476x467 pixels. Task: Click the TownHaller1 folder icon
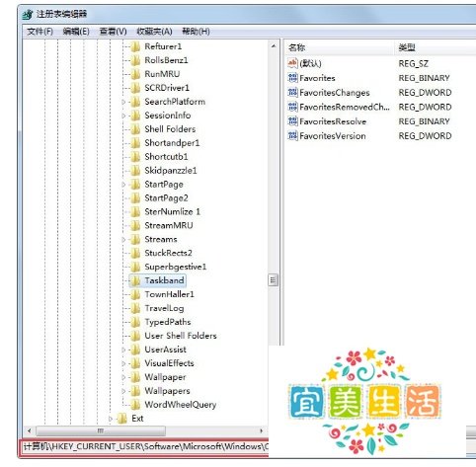135,294
